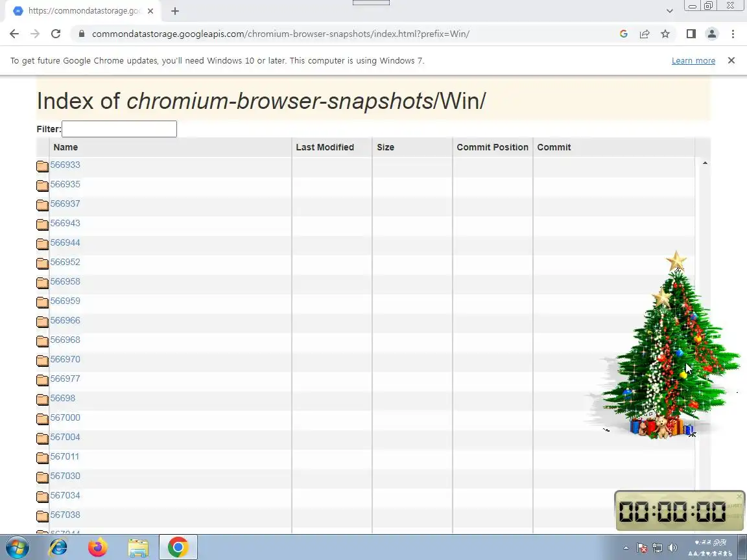
Task: Click the 00:00:00 timer widget
Action: coord(680,511)
